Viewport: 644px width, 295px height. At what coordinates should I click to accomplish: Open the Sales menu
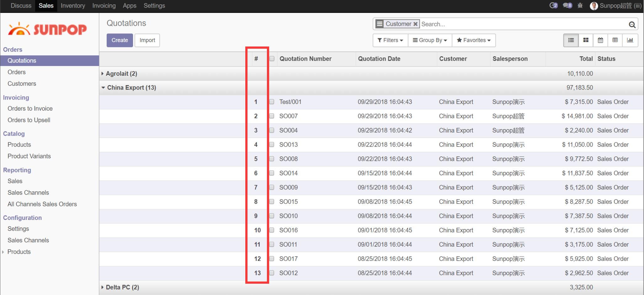(46, 6)
